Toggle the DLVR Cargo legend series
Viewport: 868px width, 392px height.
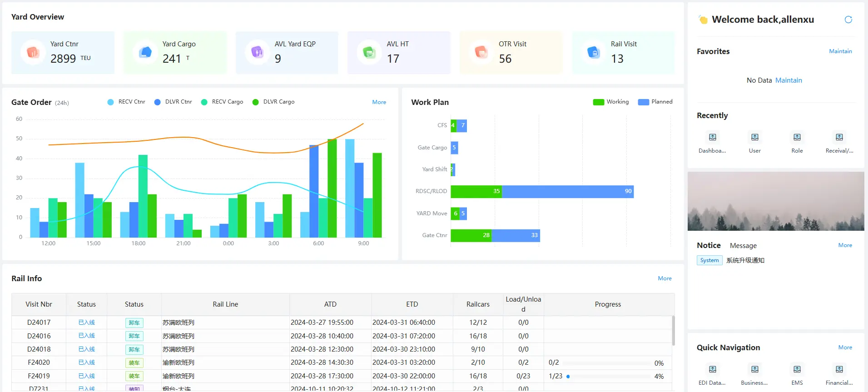click(x=273, y=102)
